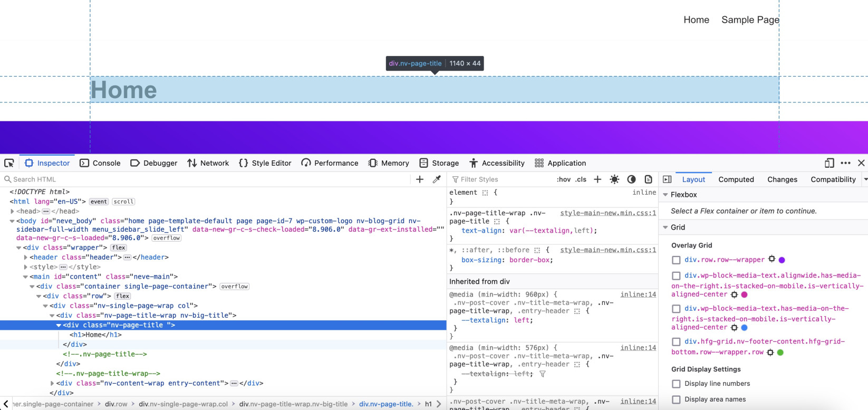Image resolution: width=868 pixels, height=410 pixels.
Task: Switch to the Storage tab
Action: pyautogui.click(x=439, y=163)
